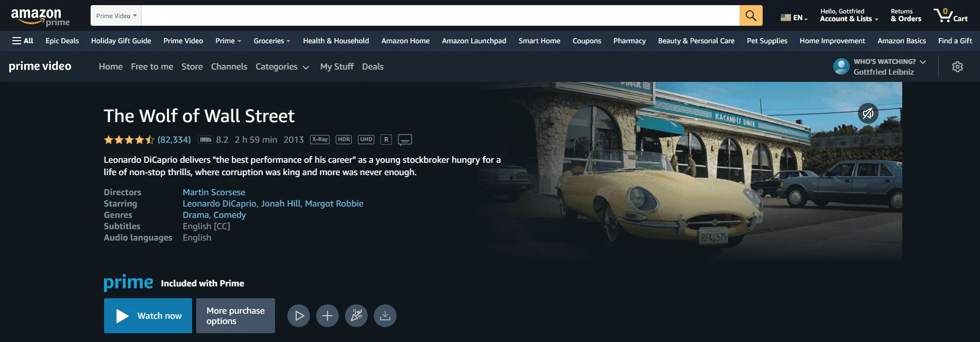Image resolution: width=980 pixels, height=342 pixels.
Task: Open Amazon Basics
Action: pos(902,41)
